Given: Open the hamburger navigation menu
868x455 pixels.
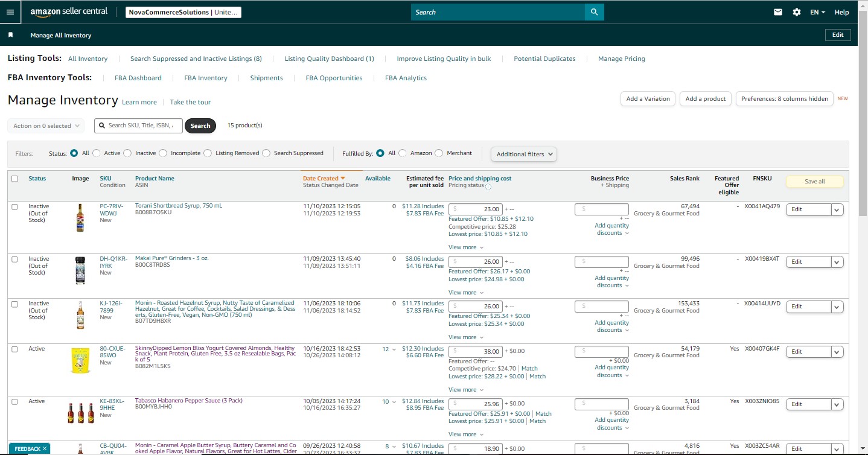Looking at the screenshot, I should (10, 12).
